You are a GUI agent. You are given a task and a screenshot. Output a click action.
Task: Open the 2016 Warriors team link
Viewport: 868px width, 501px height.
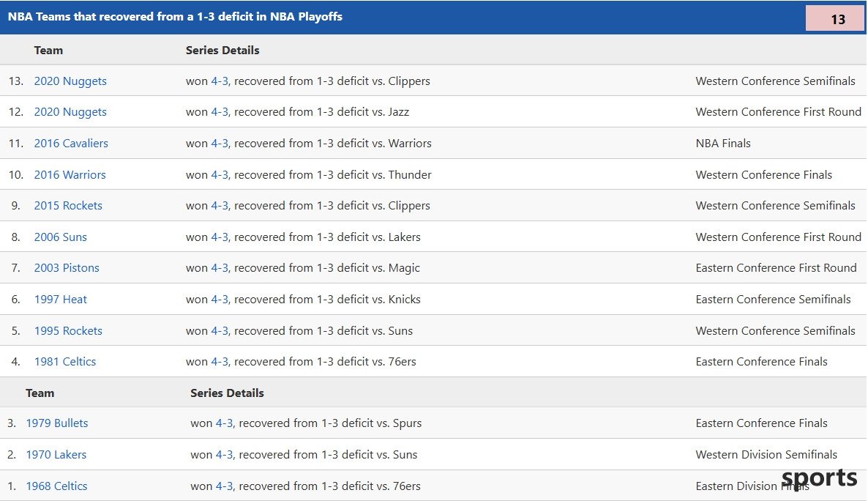(x=70, y=174)
